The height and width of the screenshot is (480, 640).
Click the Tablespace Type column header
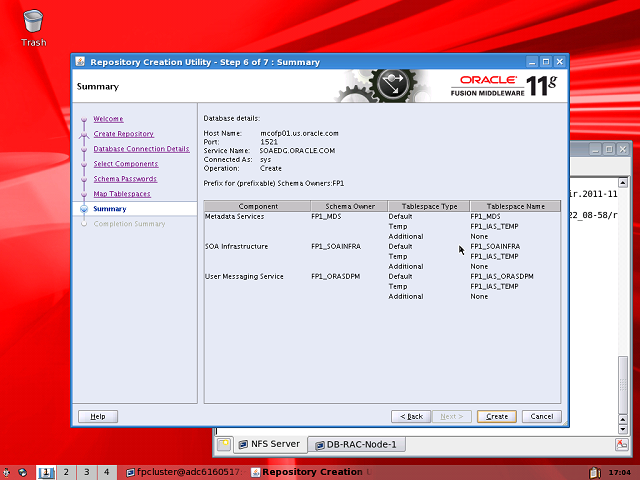click(429, 206)
